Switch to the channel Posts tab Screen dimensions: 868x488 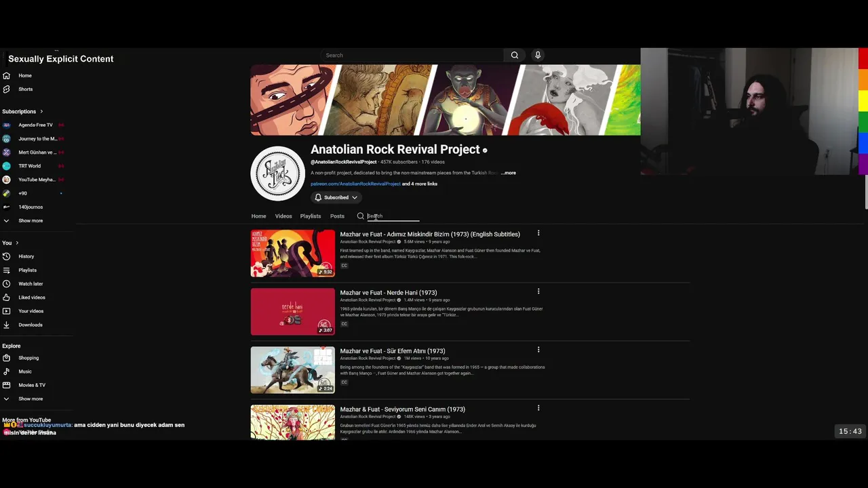[x=337, y=216]
